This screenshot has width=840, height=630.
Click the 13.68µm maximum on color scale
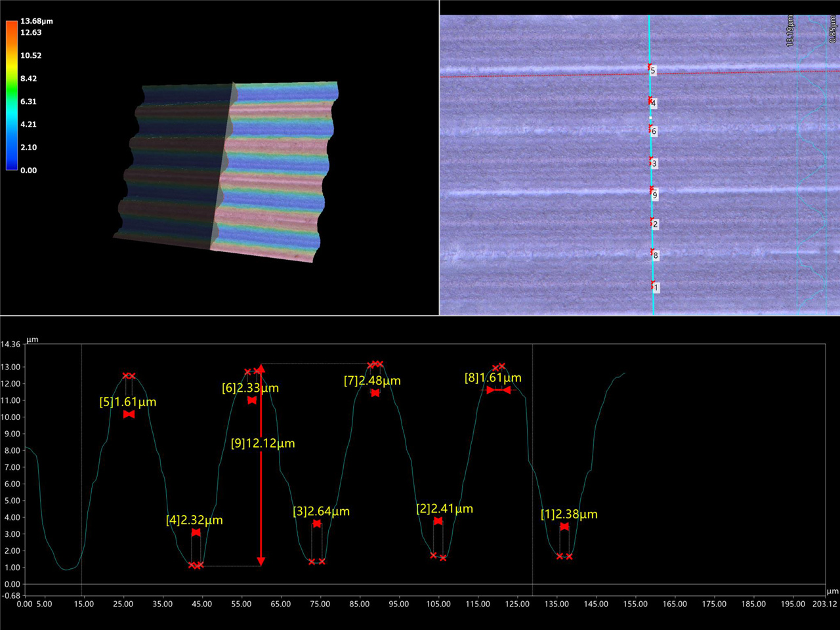point(37,22)
